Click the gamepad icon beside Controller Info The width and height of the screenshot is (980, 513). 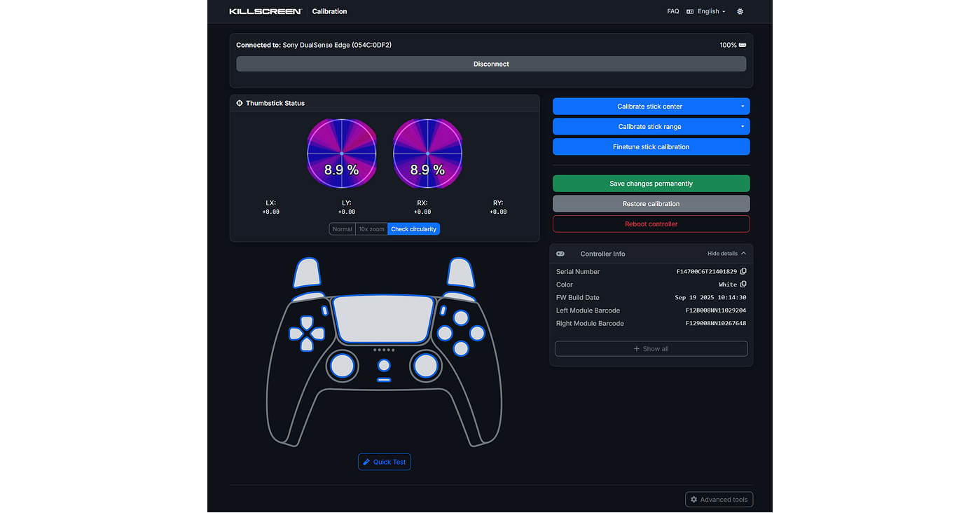[x=560, y=254]
